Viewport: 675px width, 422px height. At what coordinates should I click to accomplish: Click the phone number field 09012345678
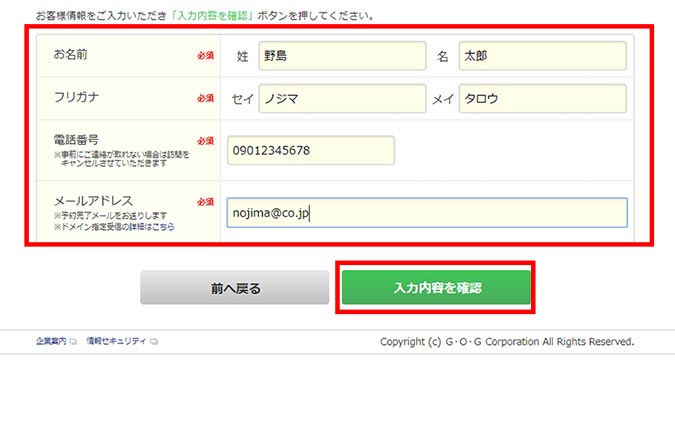click(x=311, y=150)
